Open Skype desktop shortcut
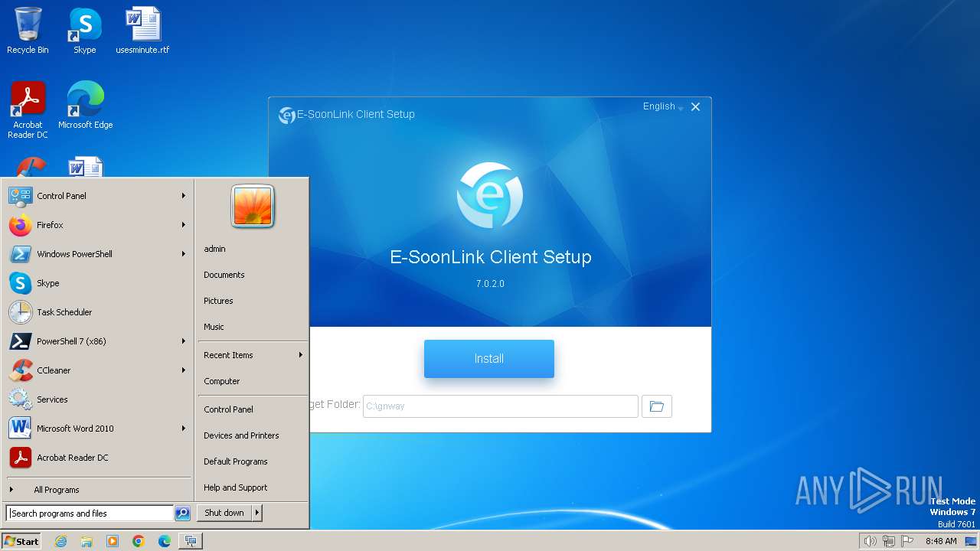The width and height of the screenshot is (980, 551). click(85, 31)
